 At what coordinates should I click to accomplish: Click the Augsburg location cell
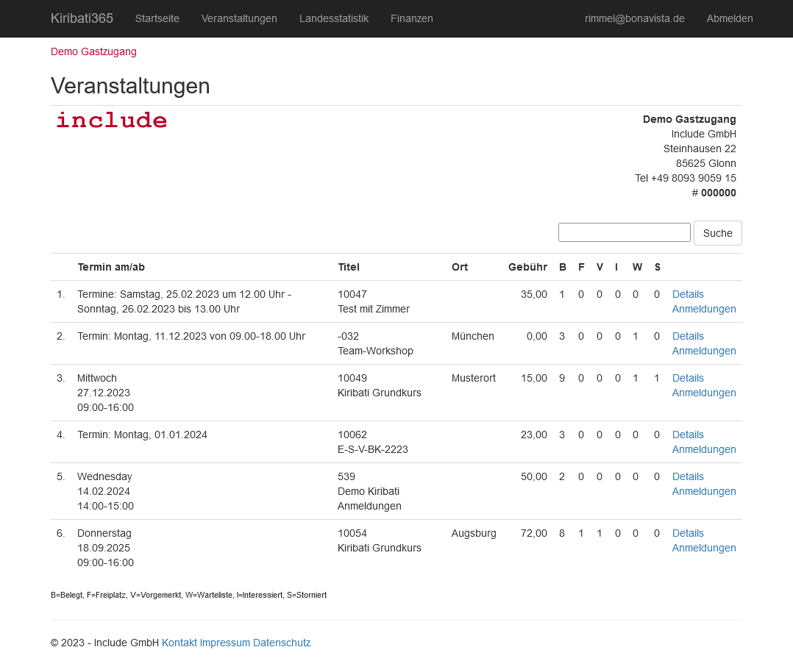click(474, 534)
